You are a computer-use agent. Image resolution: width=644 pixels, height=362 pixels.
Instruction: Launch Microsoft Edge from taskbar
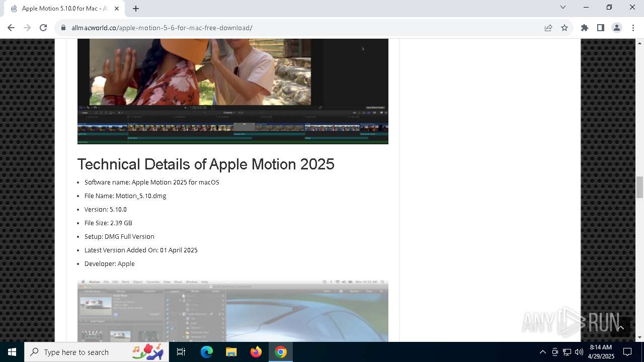[207, 352]
